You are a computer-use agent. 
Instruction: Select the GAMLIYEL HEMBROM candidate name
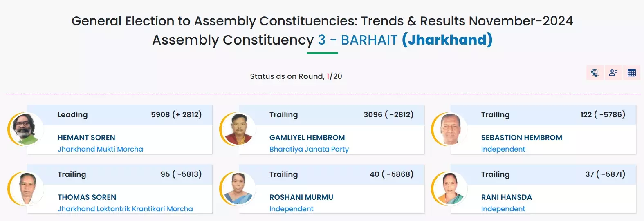tap(307, 138)
